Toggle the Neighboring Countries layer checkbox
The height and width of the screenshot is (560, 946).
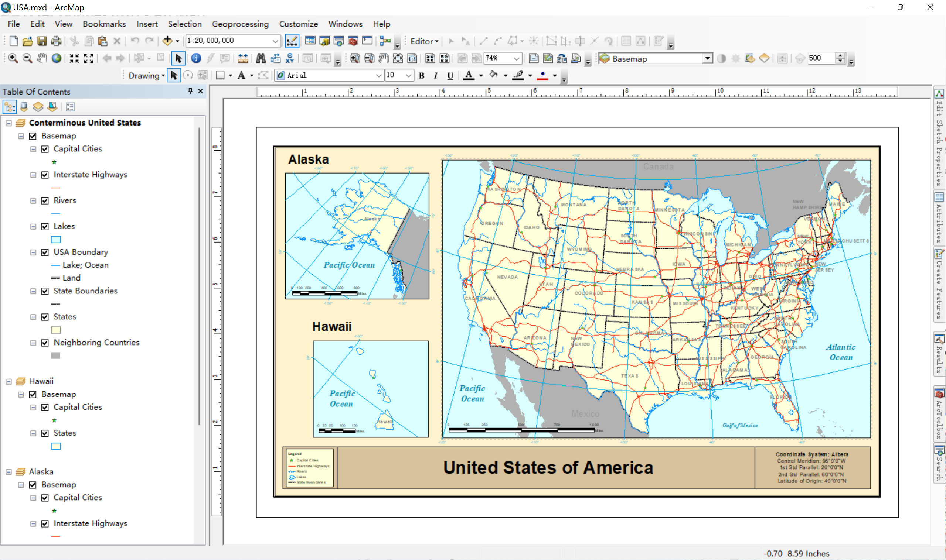[45, 343]
